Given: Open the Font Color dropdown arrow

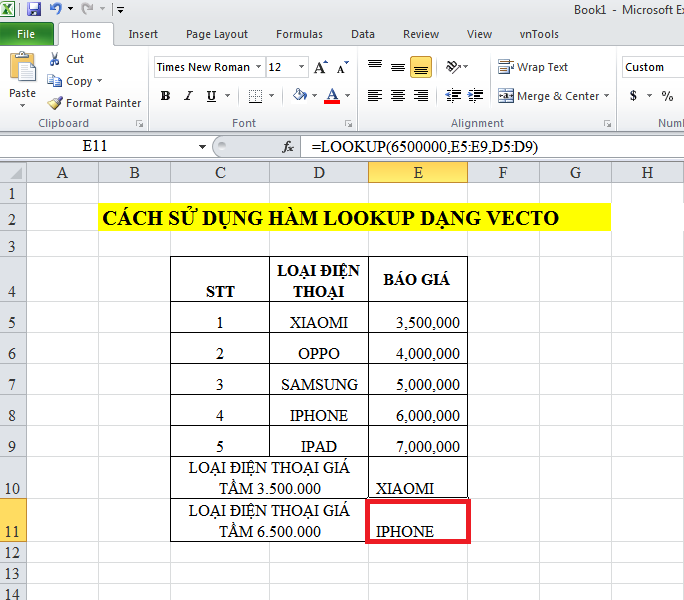Looking at the screenshot, I should pyautogui.click(x=347, y=96).
